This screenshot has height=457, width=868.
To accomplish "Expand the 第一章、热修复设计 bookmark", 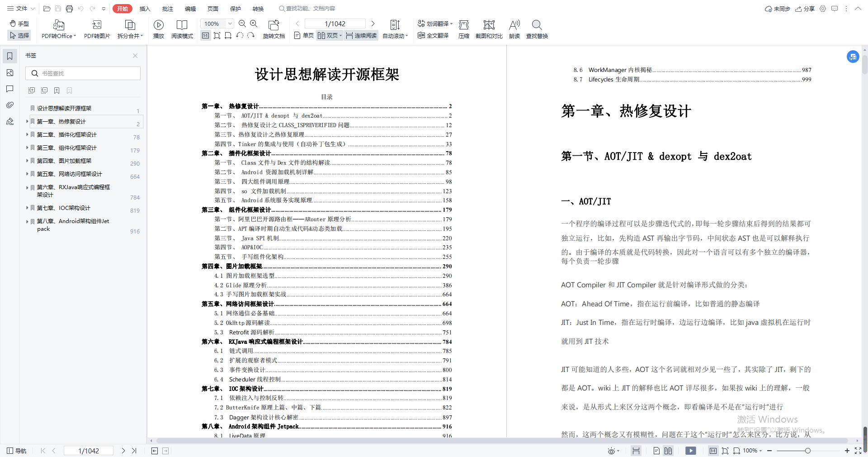I will [x=27, y=121].
